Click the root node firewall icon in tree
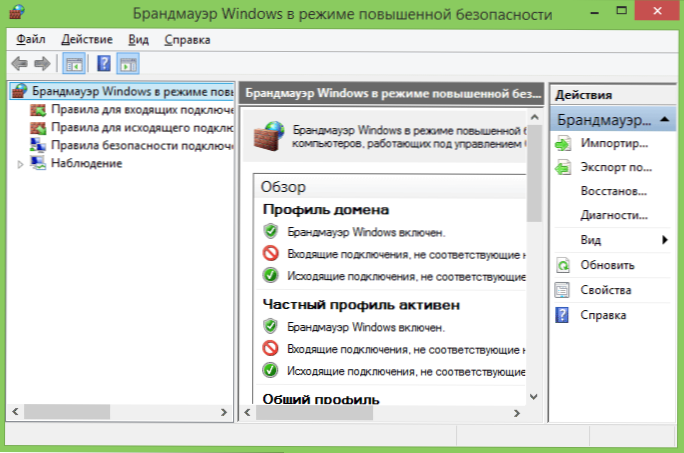Image resolution: width=684 pixels, height=453 pixels. pyautogui.click(x=20, y=91)
